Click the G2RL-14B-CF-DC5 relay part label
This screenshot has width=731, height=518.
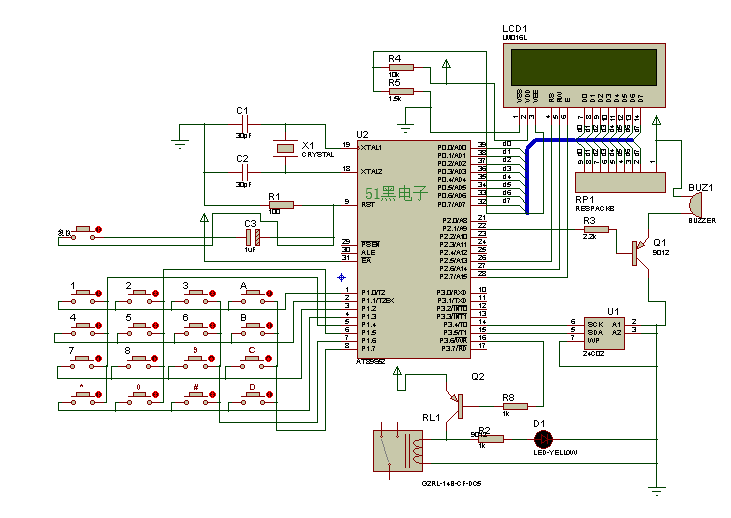pos(451,483)
